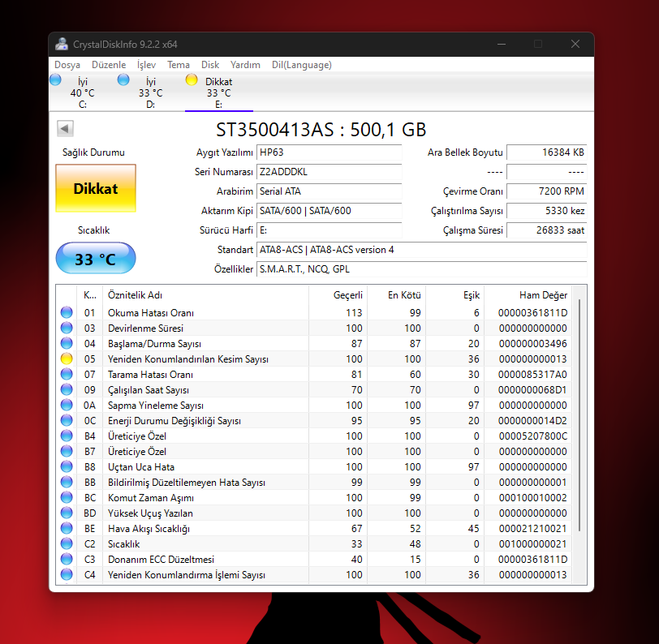Click the Özellikler field S.M.A.R.T., NCQ, GPL
The image size is (659, 644).
(421, 268)
